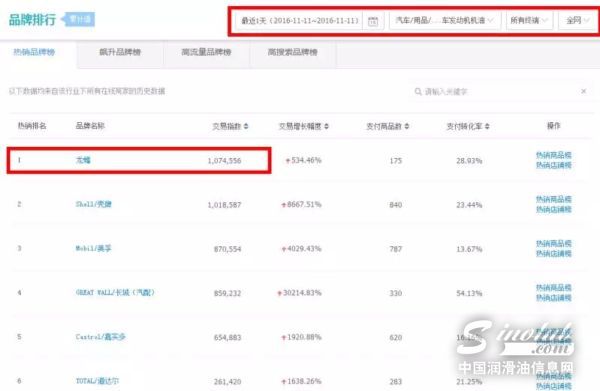Expand the 汽车/用品 category dropdown

pos(445,20)
